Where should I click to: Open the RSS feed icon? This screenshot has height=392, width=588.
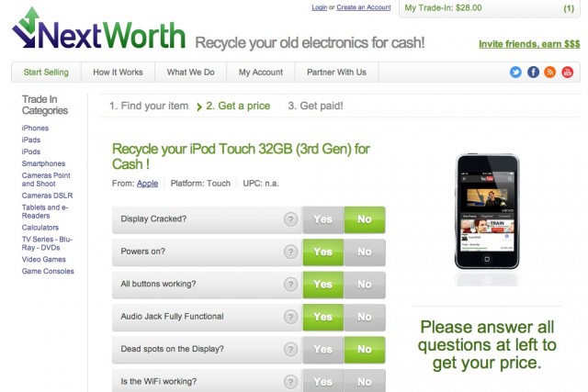click(x=550, y=72)
